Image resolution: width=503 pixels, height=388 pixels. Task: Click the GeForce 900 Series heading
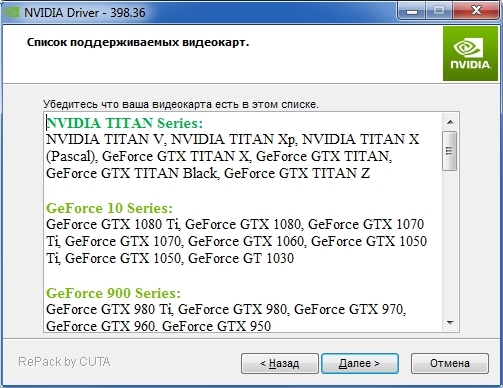point(113,293)
